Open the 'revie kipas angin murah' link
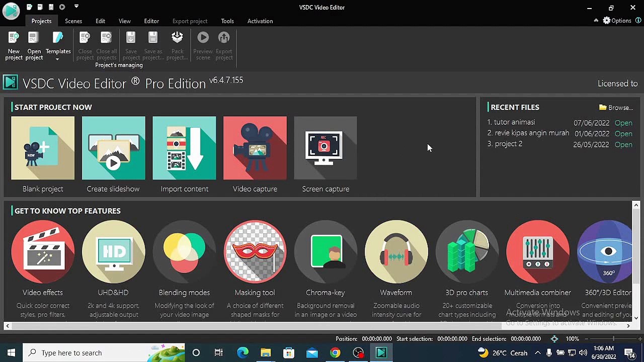This screenshot has height=362, width=644. 623,134
